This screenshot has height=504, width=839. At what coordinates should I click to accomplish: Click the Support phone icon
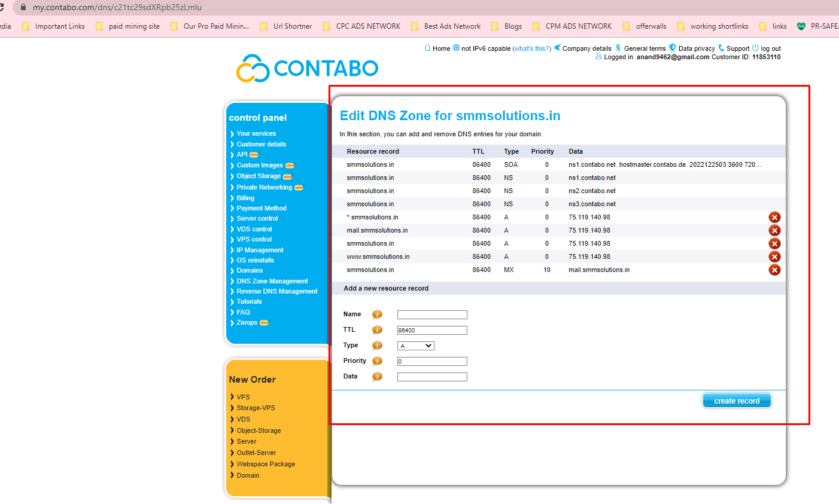pos(721,48)
